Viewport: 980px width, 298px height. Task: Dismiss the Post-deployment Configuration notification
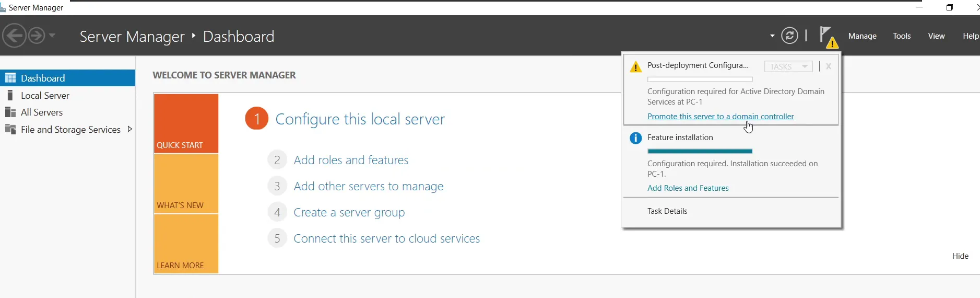click(829, 66)
